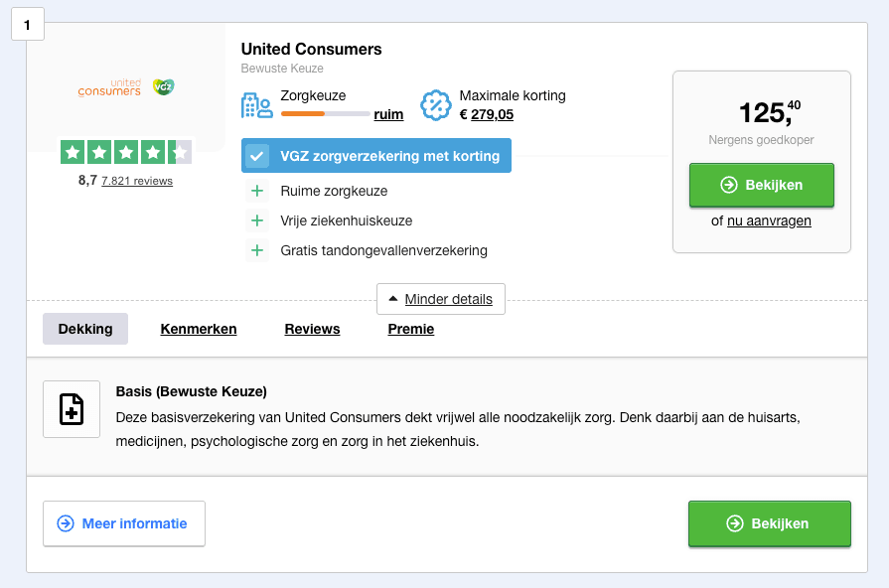Click the United Consumers logo
The width and height of the screenshot is (889, 588).
(109, 87)
